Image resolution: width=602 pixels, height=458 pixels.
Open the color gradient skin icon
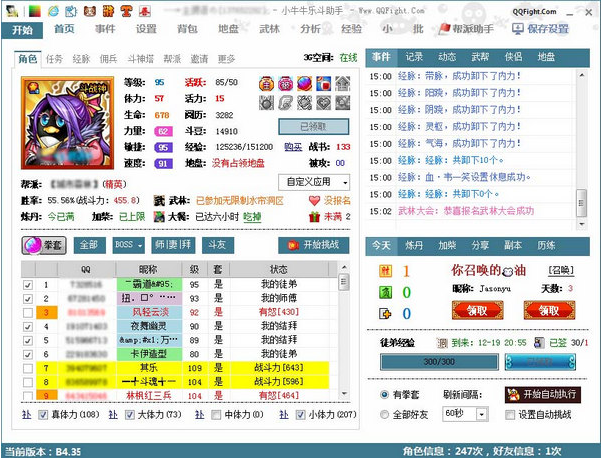[x=35, y=11]
